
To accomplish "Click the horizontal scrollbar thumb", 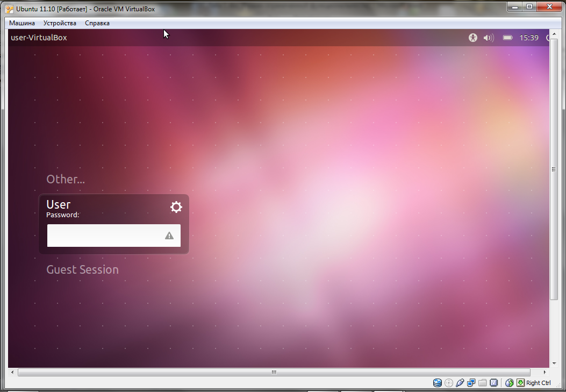I will (x=274, y=372).
